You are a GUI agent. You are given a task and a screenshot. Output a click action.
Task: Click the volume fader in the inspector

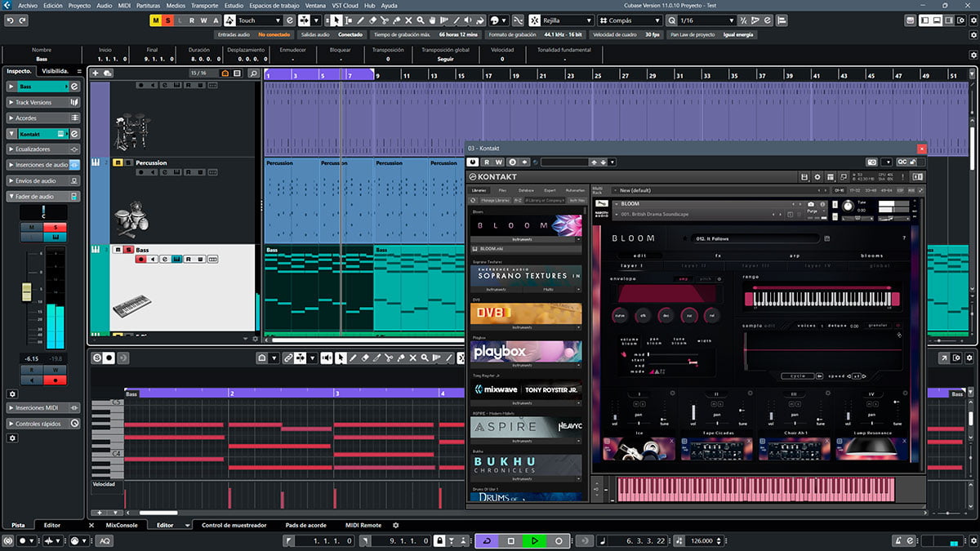26,291
